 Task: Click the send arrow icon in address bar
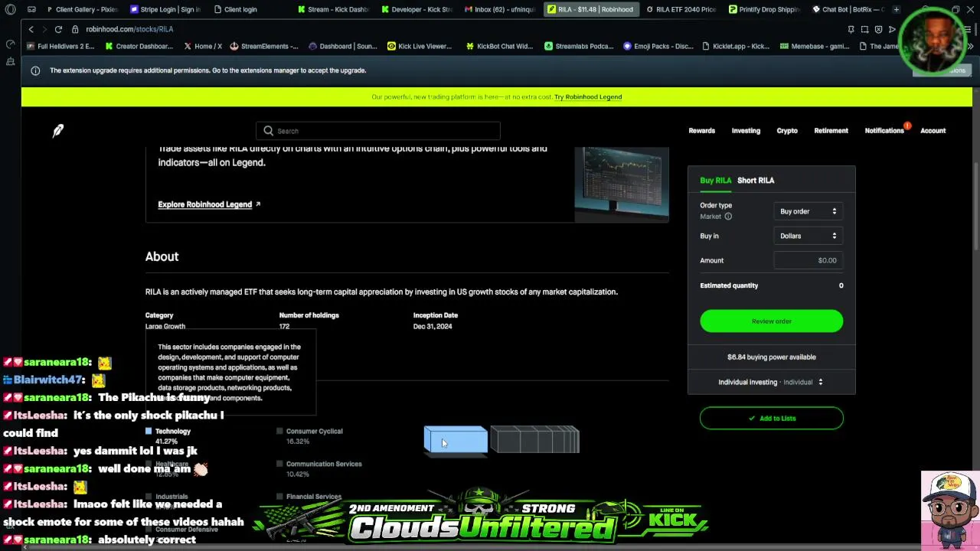tap(892, 29)
